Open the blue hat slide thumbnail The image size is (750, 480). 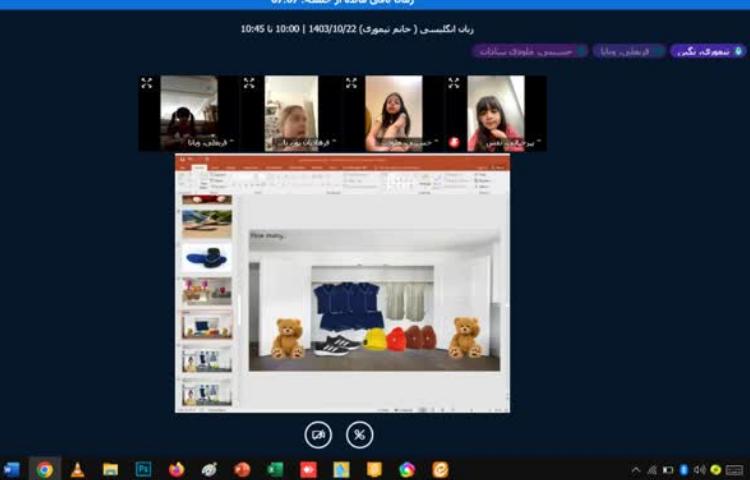(207, 258)
